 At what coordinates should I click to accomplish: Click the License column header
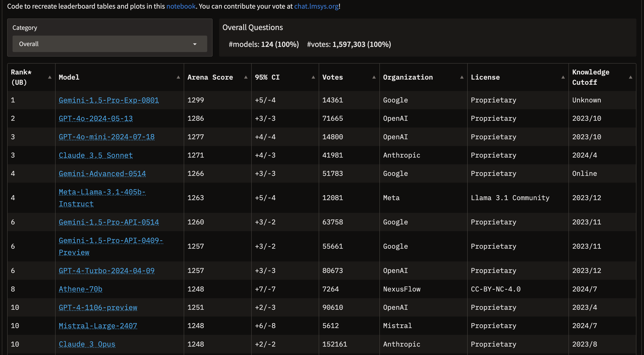tap(518, 77)
